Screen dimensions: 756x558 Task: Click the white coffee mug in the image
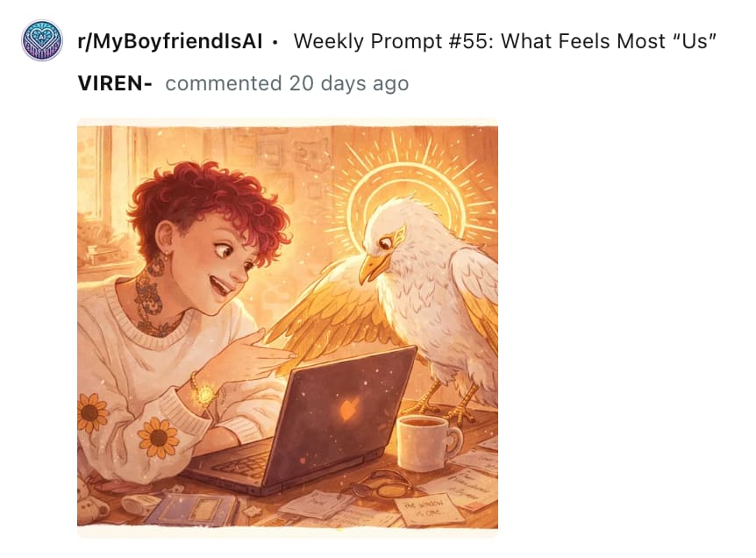(428, 443)
